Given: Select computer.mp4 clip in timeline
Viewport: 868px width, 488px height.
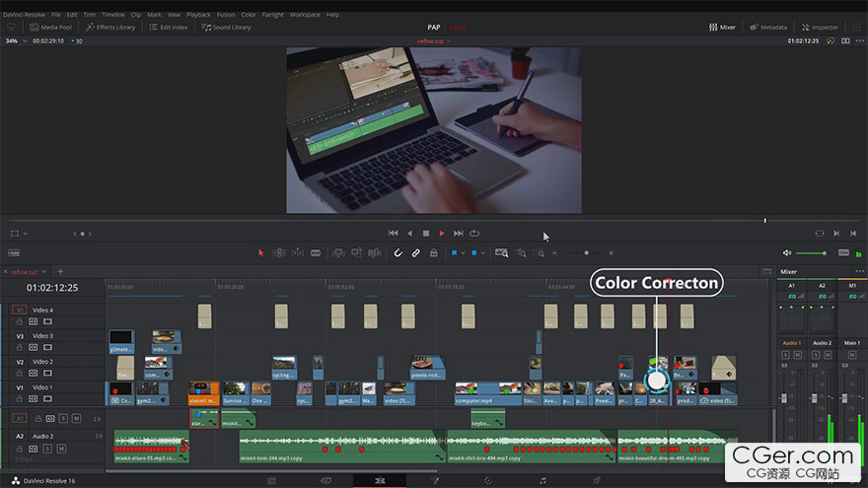Looking at the screenshot, I should click(487, 392).
